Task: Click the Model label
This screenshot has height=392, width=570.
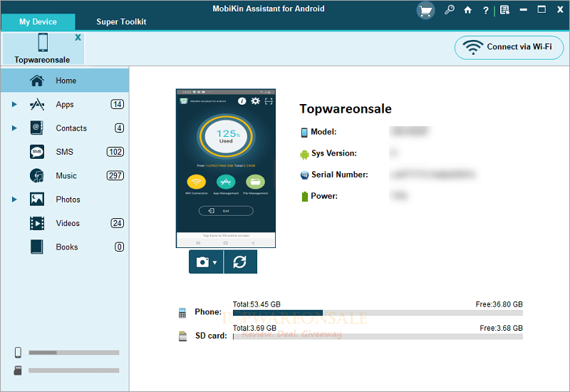Action: 323,132
